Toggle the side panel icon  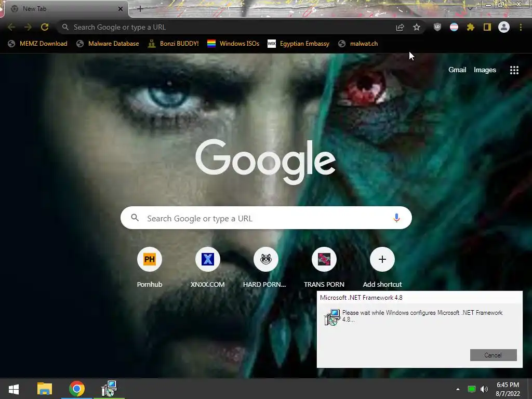(x=487, y=27)
